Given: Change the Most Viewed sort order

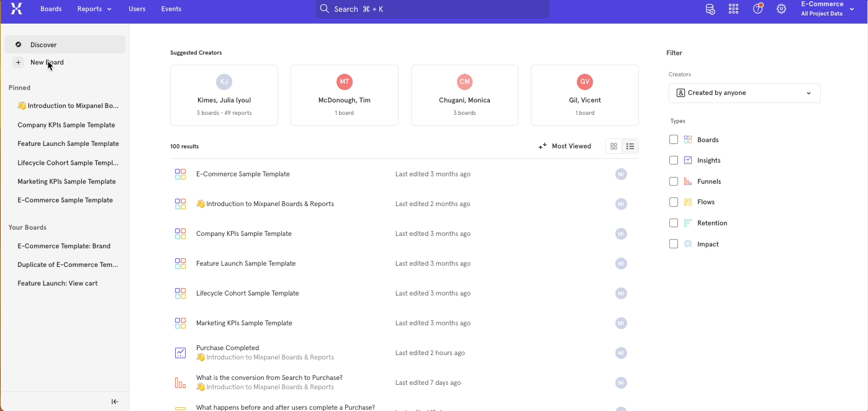Looking at the screenshot, I should 564,147.
